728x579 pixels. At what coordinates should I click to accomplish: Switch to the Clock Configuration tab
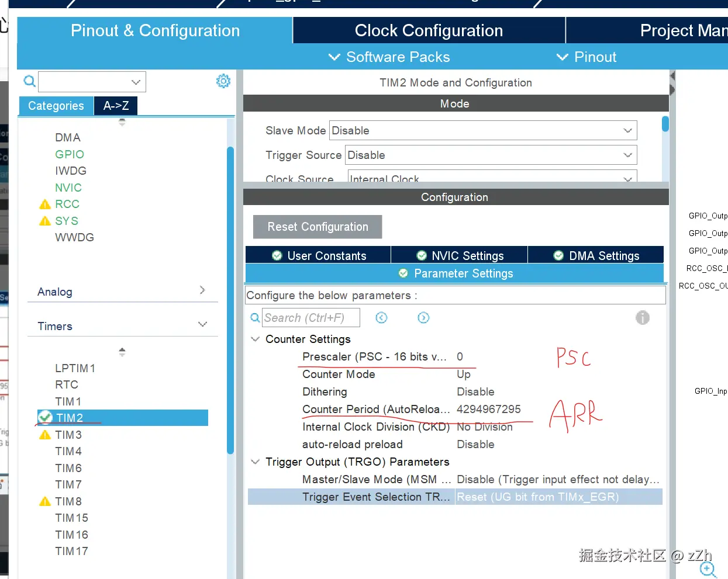429,30
